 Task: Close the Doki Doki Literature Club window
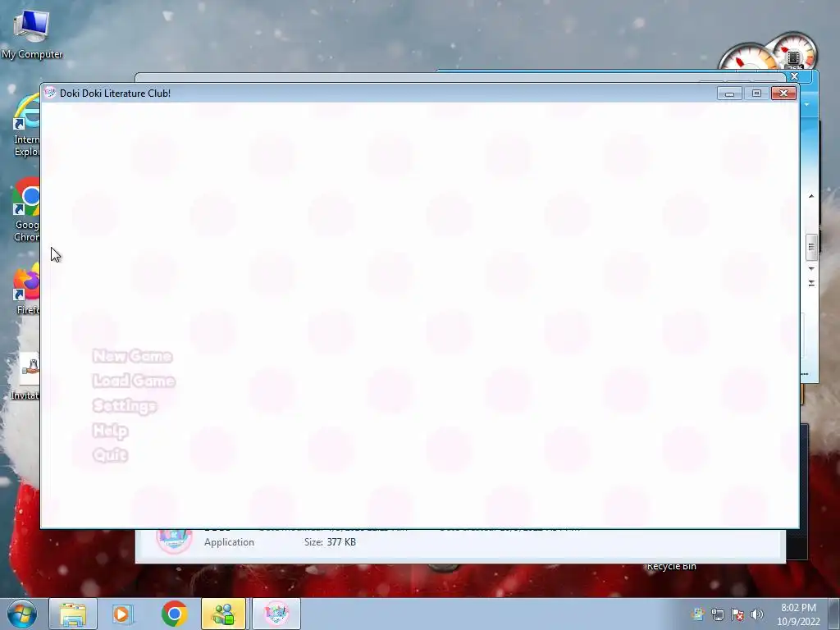(783, 94)
